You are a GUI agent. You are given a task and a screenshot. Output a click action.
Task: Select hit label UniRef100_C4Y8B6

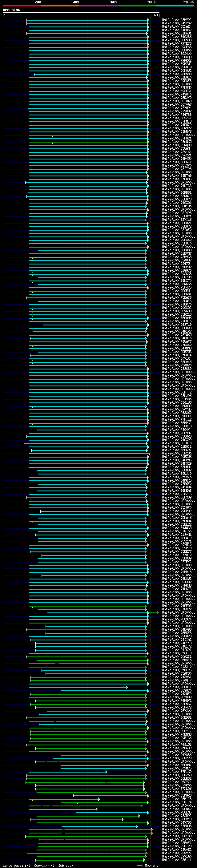tap(177, 755)
